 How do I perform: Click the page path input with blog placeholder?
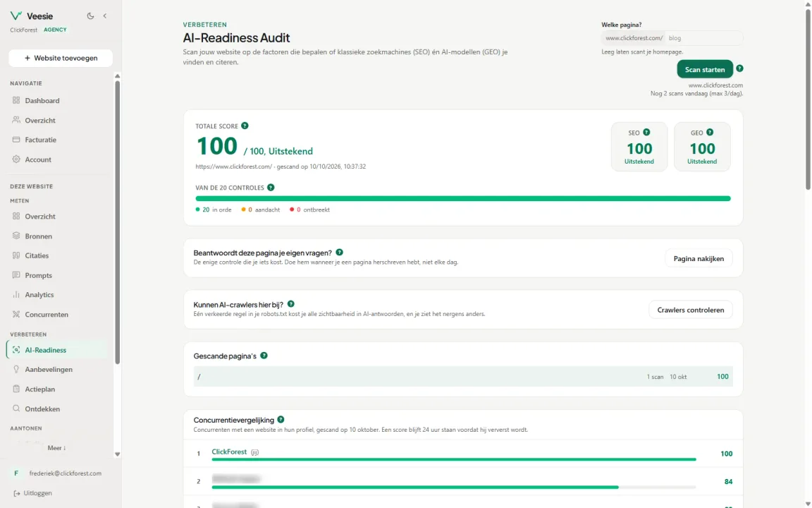[x=703, y=38]
